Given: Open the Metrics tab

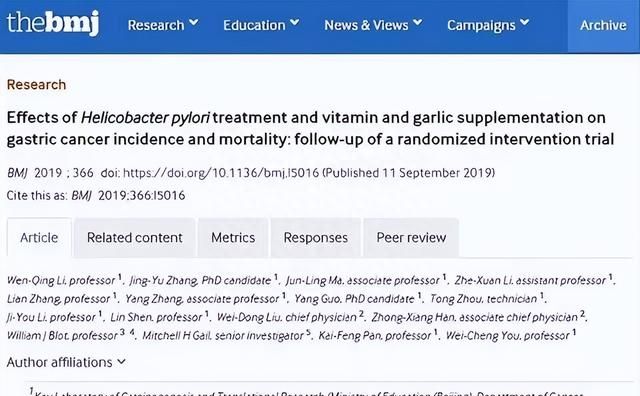Looking at the screenshot, I should click(233, 238).
